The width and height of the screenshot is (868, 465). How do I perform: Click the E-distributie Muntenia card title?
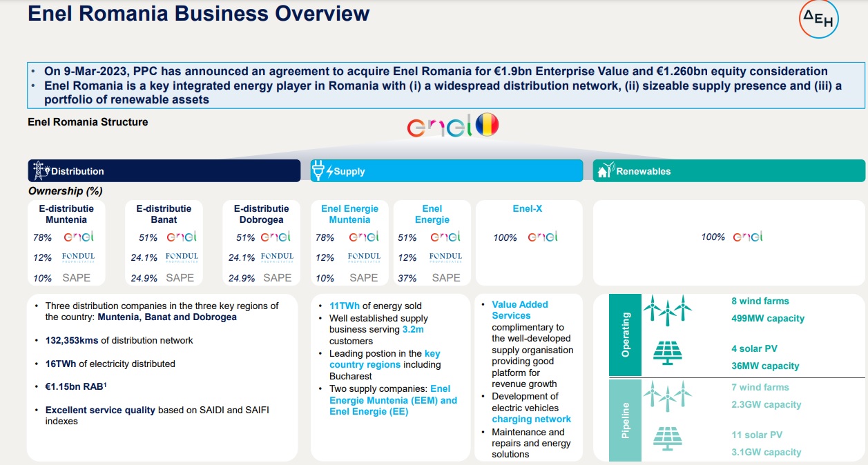pos(66,214)
